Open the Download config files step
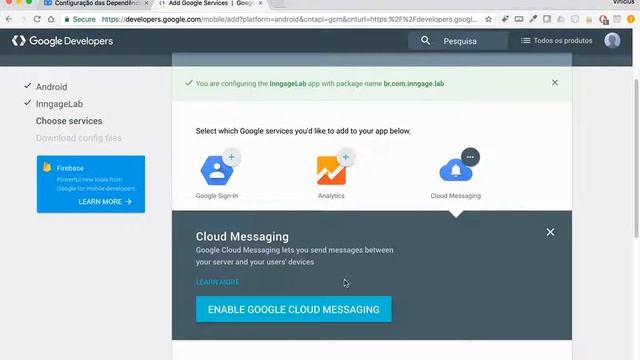Viewport: 640px width, 360px height. coord(79,138)
